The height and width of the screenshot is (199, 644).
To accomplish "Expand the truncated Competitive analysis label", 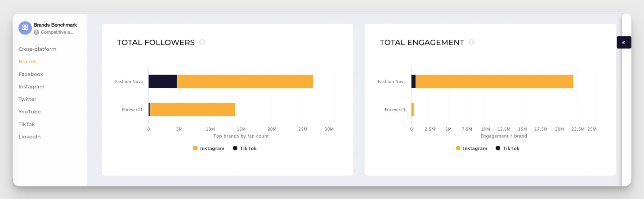I will [56, 32].
